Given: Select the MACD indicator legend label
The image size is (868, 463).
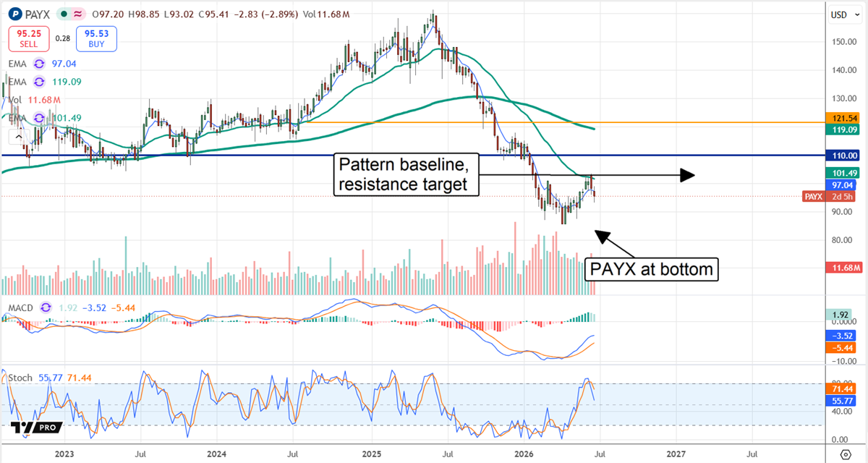Looking at the screenshot, I should click(22, 308).
